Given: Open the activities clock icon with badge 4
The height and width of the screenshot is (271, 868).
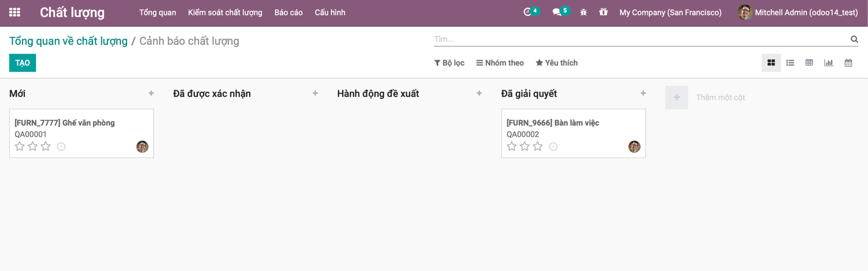Looking at the screenshot, I should (527, 12).
